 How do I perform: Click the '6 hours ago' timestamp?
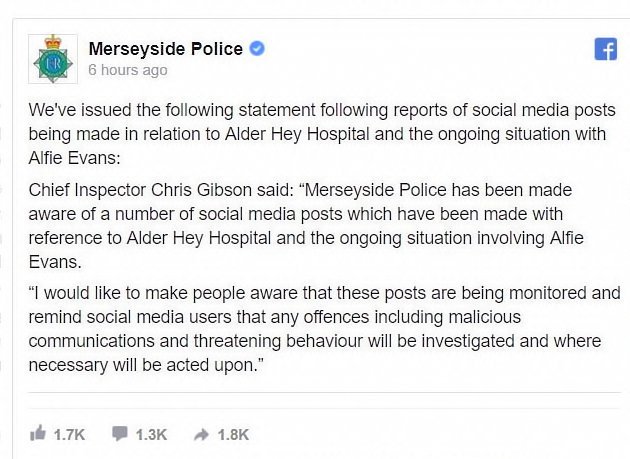click(128, 70)
